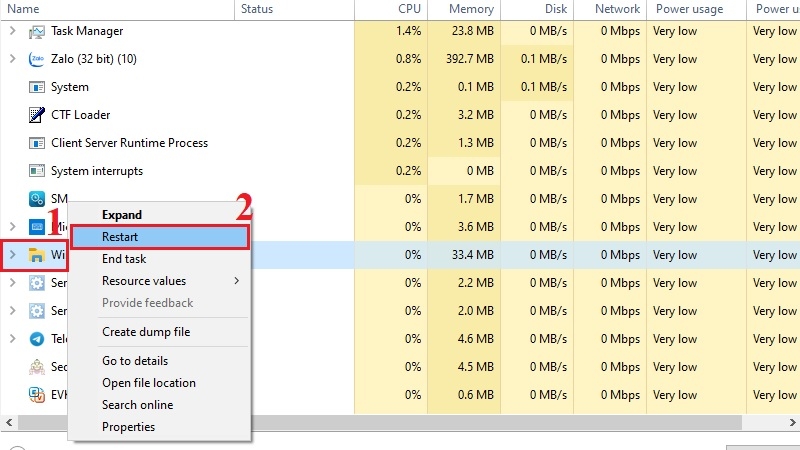Click the System process icon
This screenshot has height=450, width=800.
pyautogui.click(x=37, y=87)
